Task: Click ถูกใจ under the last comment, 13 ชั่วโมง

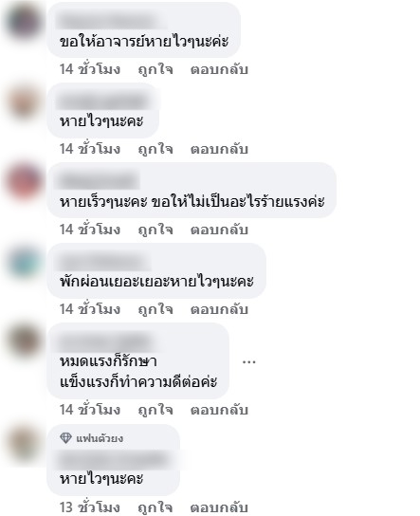Action: click(x=155, y=507)
